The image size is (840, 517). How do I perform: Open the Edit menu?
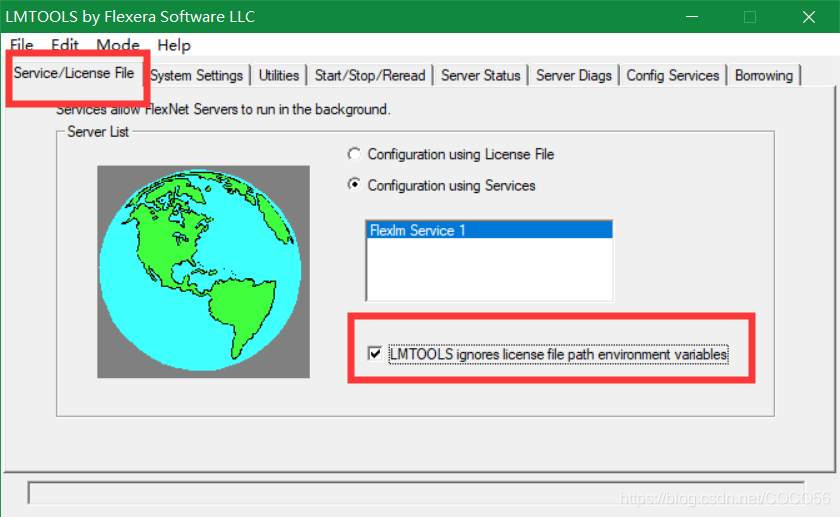[65, 45]
